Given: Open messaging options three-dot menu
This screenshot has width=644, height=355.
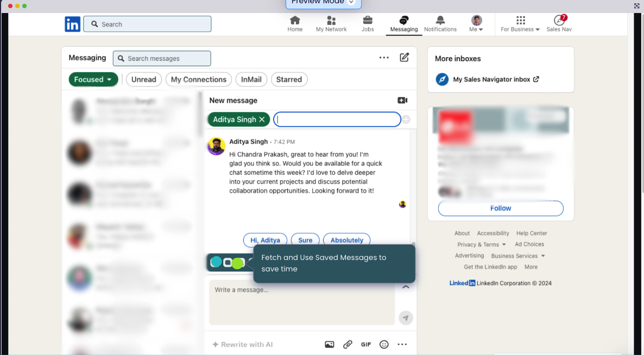Looking at the screenshot, I should coord(384,58).
